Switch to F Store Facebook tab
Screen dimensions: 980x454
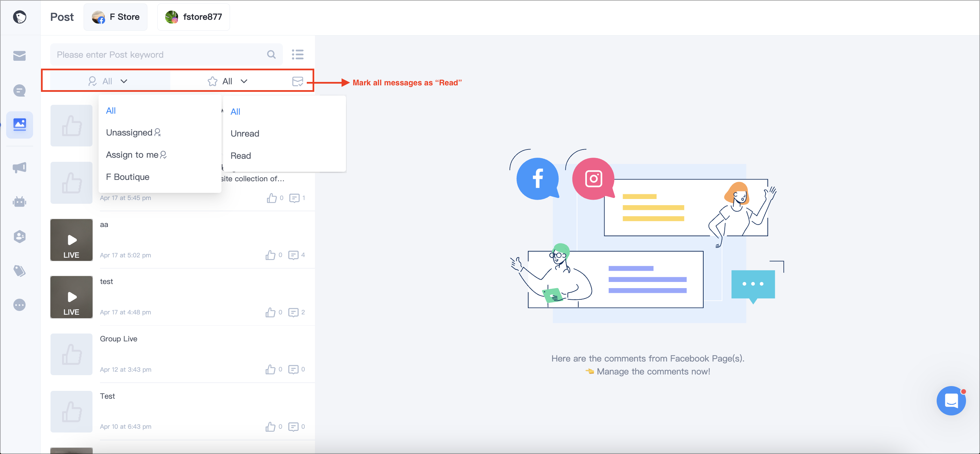pyautogui.click(x=116, y=17)
